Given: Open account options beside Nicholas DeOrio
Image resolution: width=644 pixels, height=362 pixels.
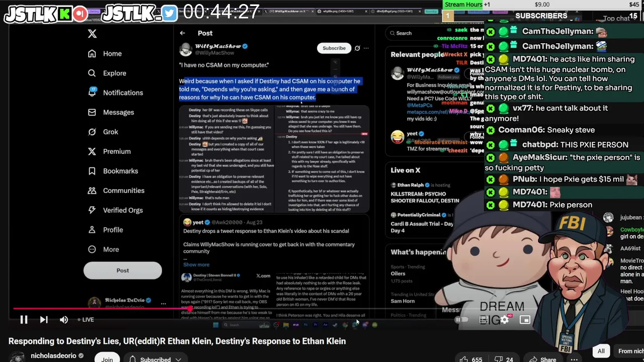Looking at the screenshot, I should click(x=163, y=303).
